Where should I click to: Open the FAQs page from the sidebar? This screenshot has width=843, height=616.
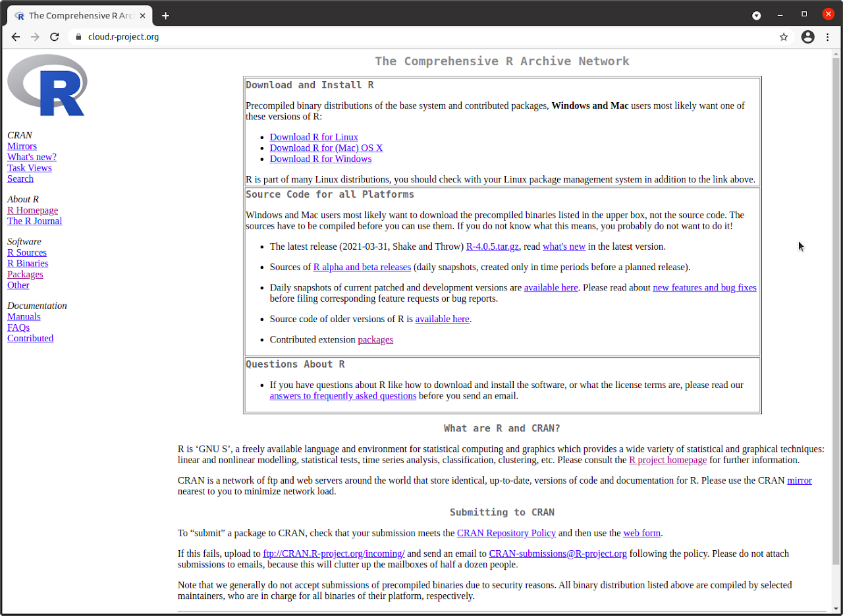(x=18, y=327)
